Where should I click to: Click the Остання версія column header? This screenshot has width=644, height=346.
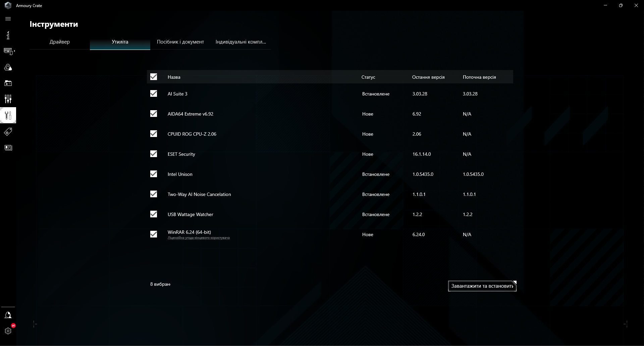coord(428,77)
